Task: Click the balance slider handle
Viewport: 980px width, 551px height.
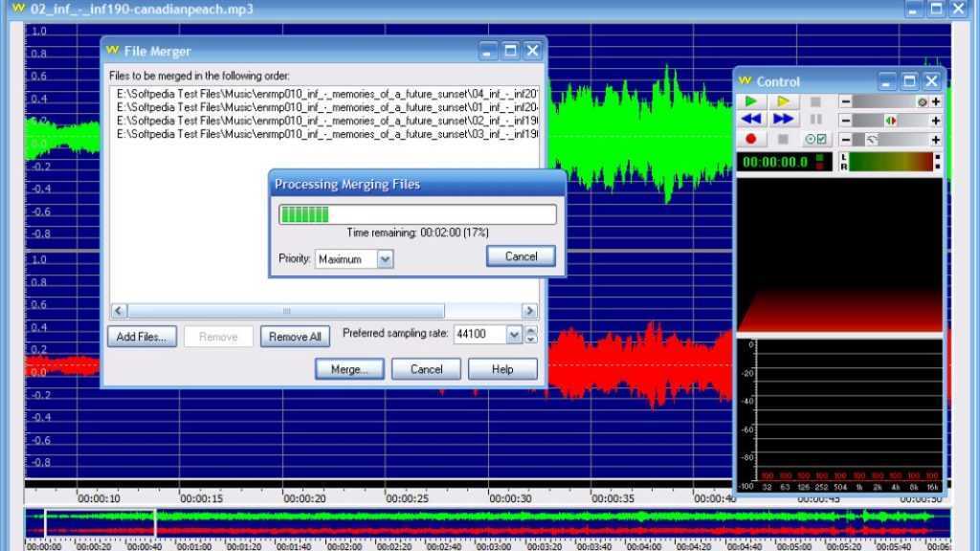Action: click(891, 121)
